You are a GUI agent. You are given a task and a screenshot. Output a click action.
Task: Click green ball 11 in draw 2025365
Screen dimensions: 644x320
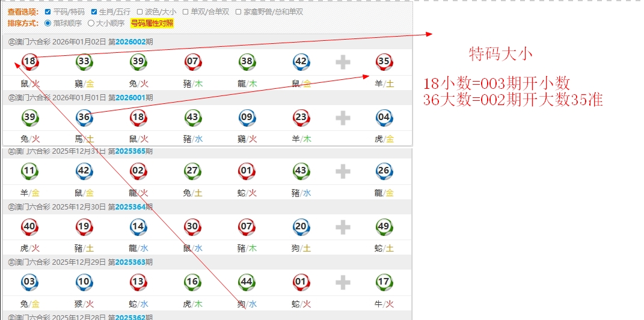click(x=30, y=171)
